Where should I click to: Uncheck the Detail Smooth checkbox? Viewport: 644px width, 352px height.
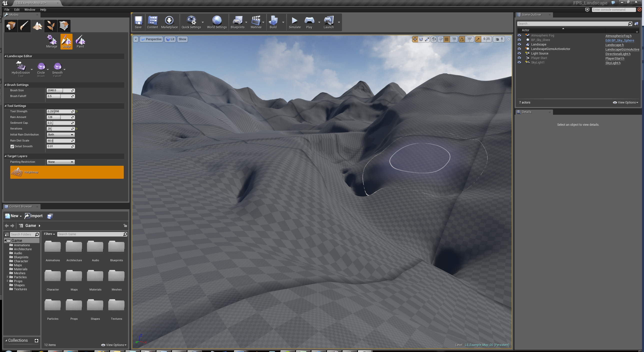pyautogui.click(x=12, y=146)
